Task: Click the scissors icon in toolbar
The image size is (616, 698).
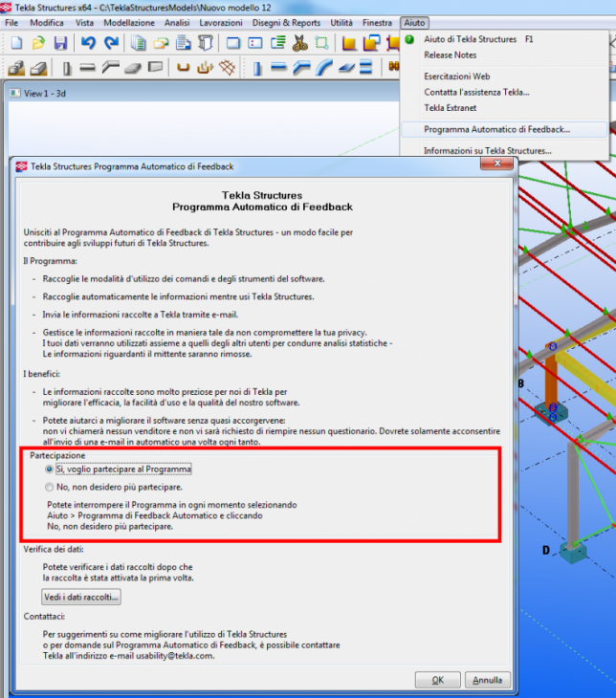Action: click(300, 43)
